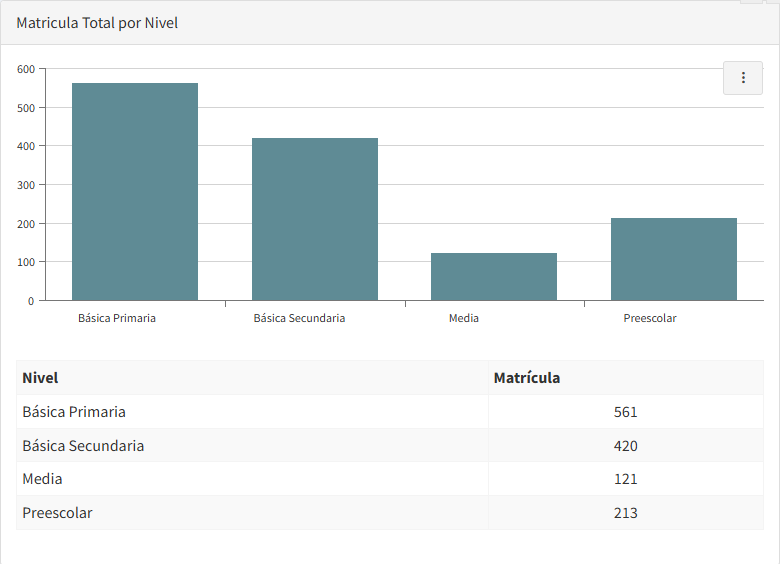
Task: Click the 561 enrollment value cell
Action: [x=626, y=412]
